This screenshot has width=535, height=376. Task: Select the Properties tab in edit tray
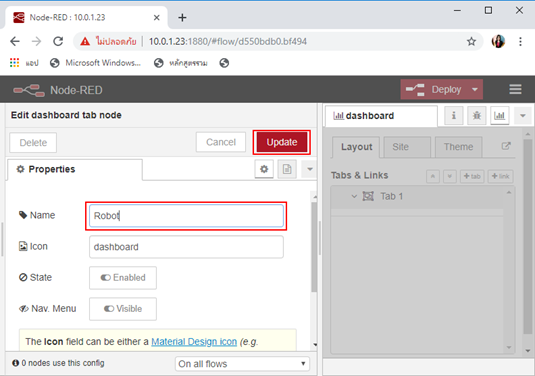tap(74, 169)
